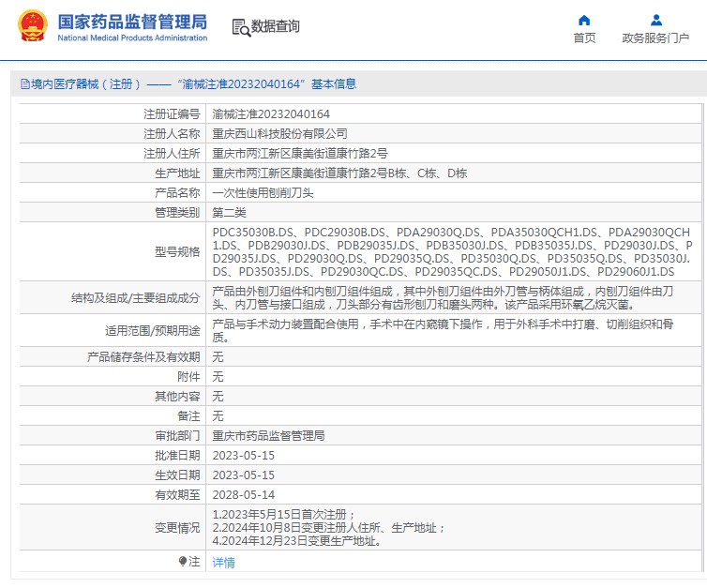Open 政务服务门户 portal link
This screenshot has height=588, width=707.
tap(655, 38)
